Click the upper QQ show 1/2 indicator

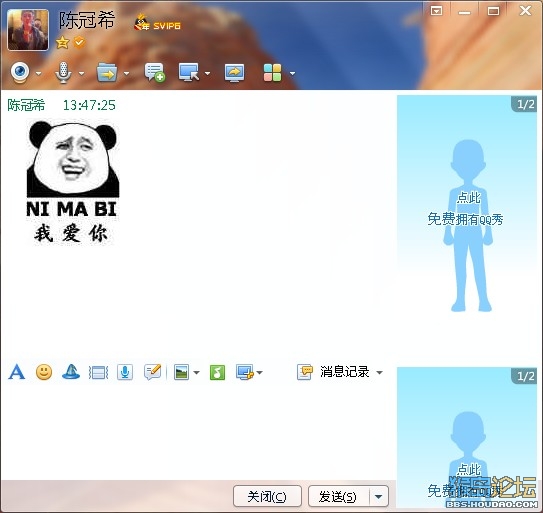[x=525, y=104]
